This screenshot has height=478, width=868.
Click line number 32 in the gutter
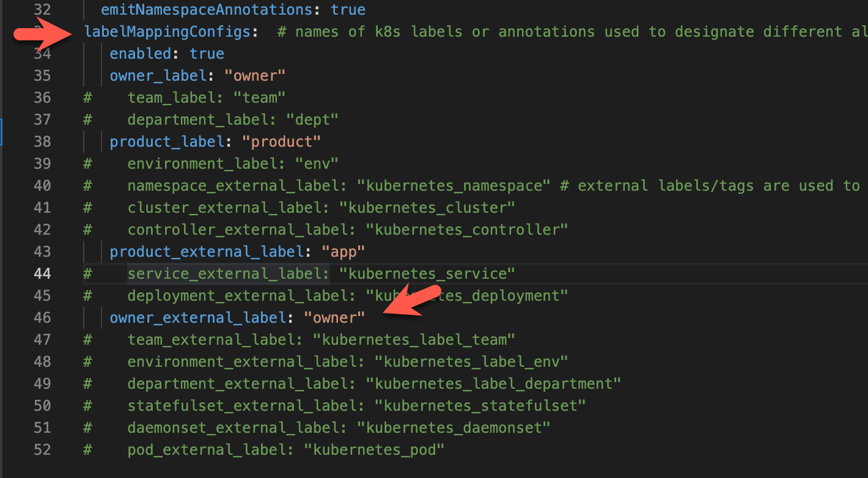point(42,9)
